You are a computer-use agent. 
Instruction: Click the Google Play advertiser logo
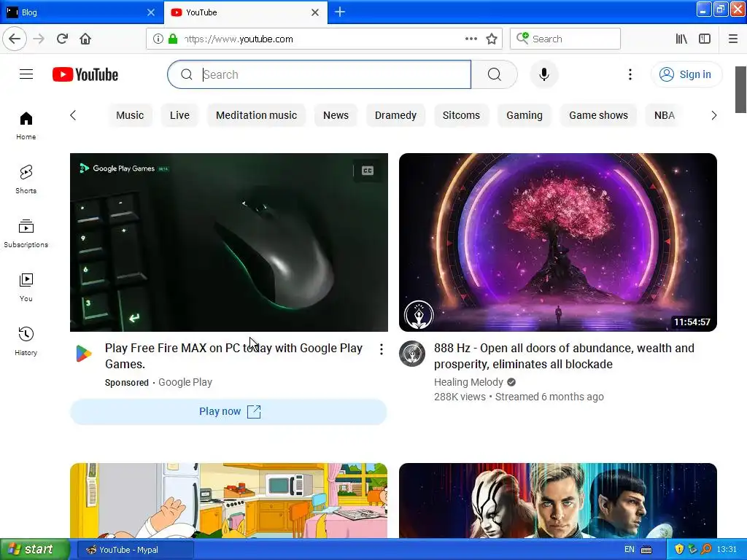(83, 354)
